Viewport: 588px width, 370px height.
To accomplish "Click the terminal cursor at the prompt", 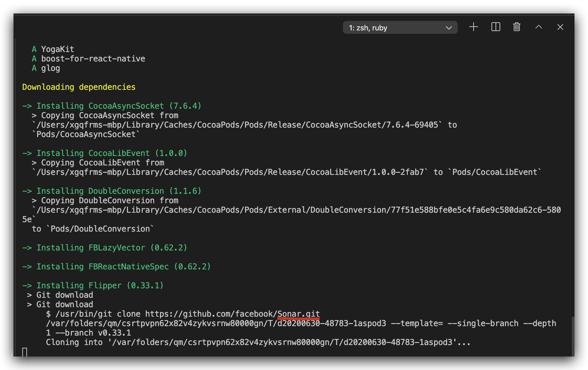I will pos(25,352).
